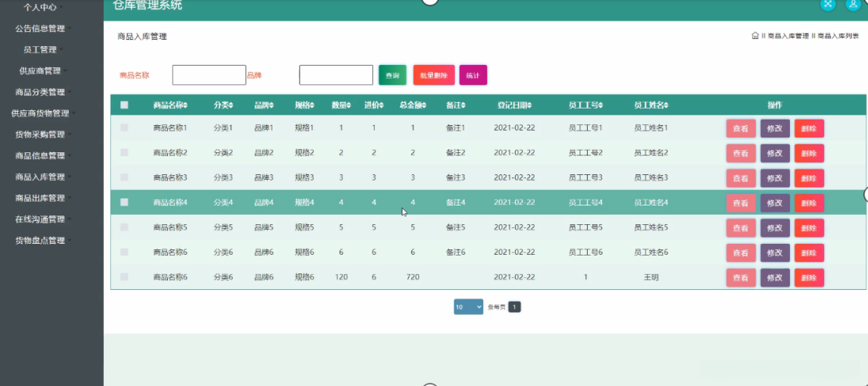Click 商品入库管理 breadcrumb link
The width and height of the screenshot is (868, 386).
point(788,36)
